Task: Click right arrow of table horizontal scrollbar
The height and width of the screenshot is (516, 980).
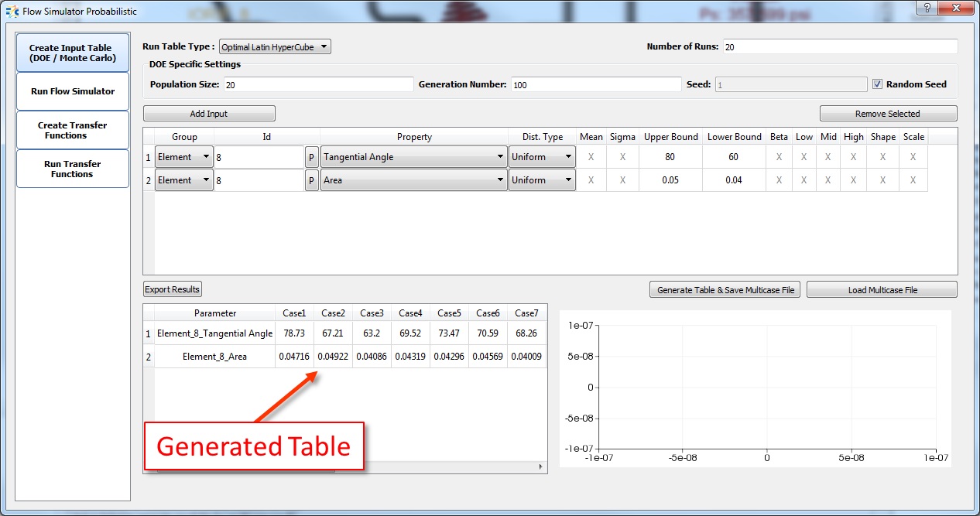Action: (541, 467)
